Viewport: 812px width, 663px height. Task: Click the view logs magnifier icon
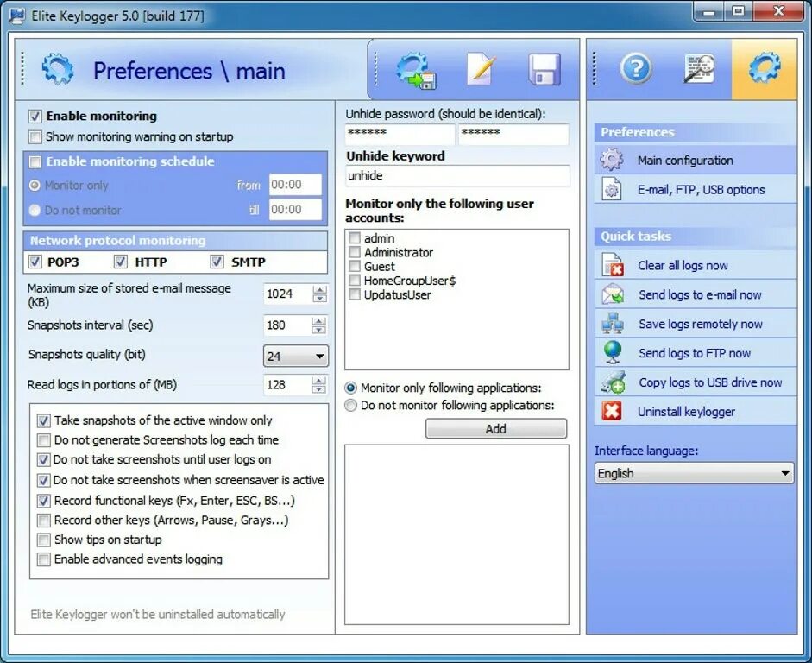pos(698,68)
